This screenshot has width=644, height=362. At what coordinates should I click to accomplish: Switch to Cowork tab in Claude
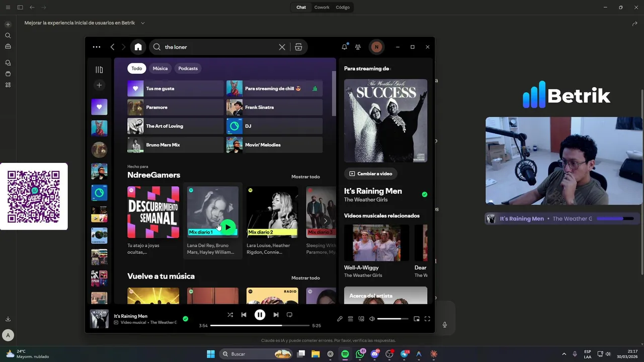(x=322, y=7)
